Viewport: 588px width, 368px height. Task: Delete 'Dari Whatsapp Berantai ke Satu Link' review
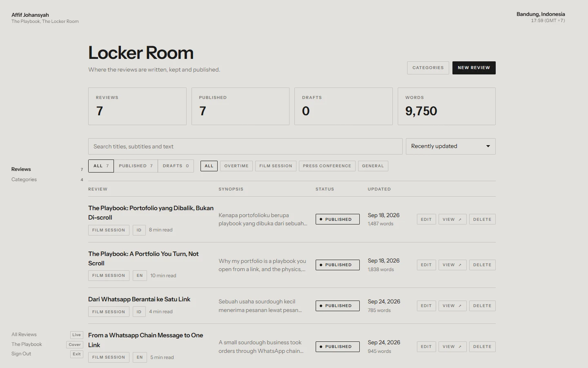point(482,306)
